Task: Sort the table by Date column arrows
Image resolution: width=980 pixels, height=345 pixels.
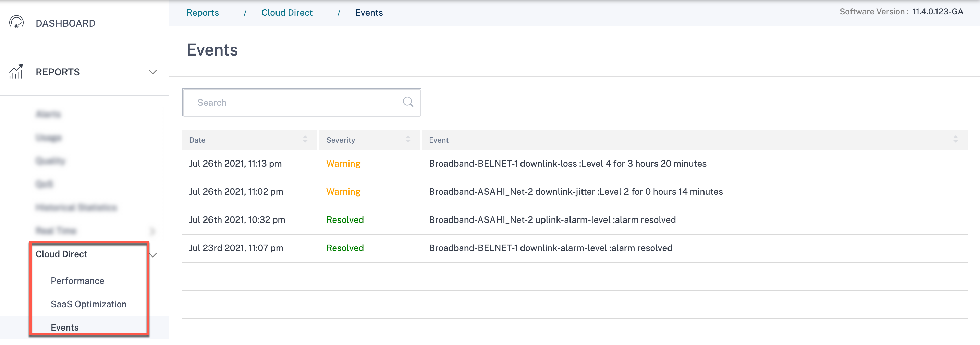Action: (x=305, y=139)
